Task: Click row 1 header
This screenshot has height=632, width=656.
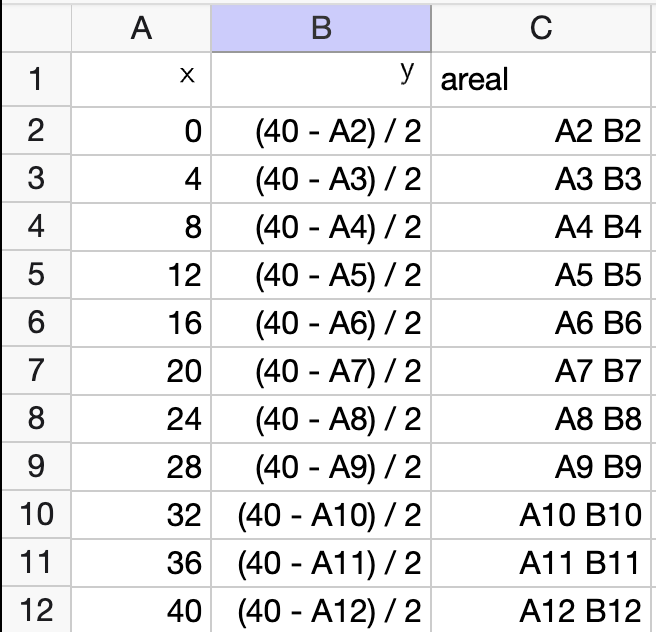Action: pos(36,79)
